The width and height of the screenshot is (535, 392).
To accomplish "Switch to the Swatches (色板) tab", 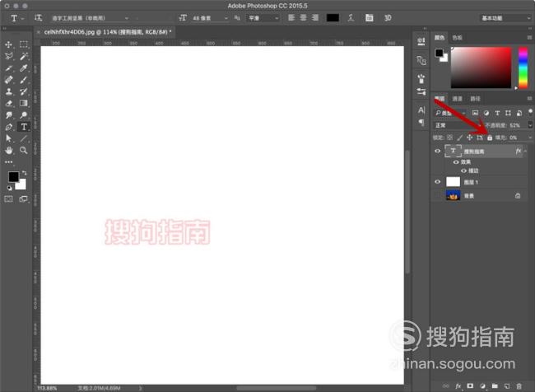I will point(457,38).
